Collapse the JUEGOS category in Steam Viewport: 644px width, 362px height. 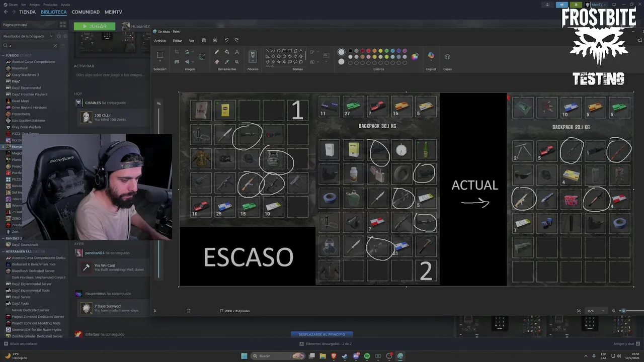click(x=4, y=55)
